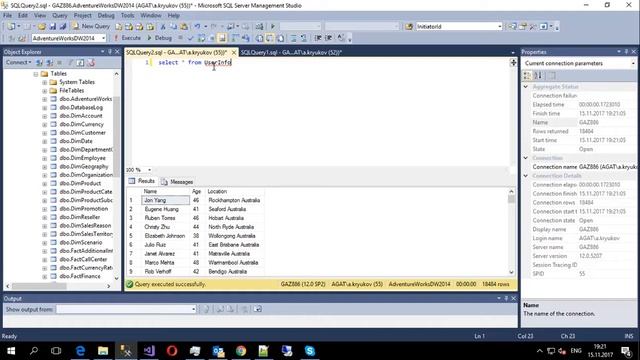Open Windows Start menu
Viewport: 640px width, 360px height.
(11, 351)
